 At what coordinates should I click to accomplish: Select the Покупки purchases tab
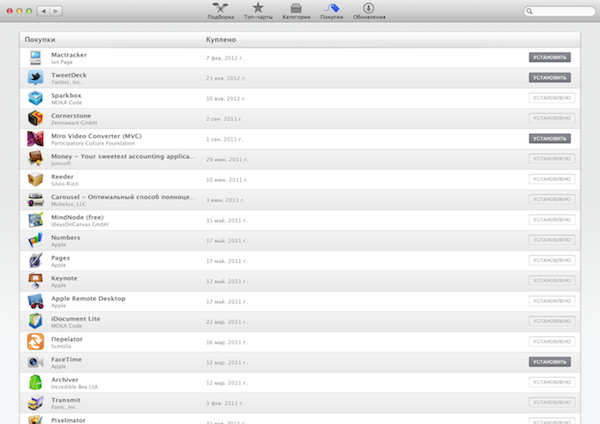[332, 11]
